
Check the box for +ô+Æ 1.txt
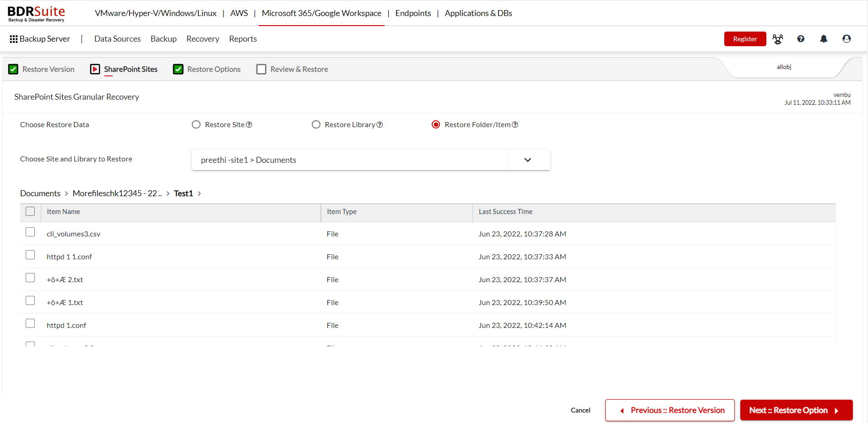(30, 300)
